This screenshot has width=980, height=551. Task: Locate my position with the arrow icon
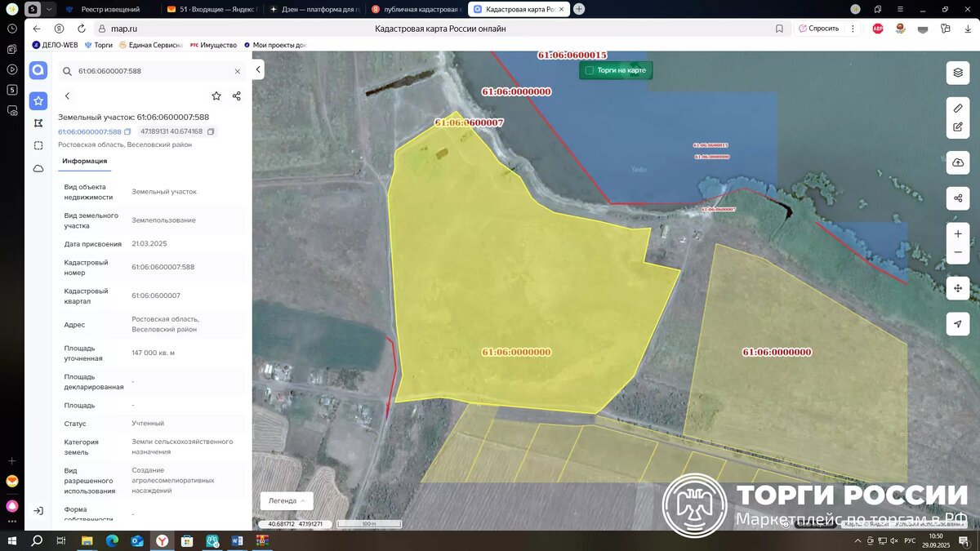click(958, 324)
